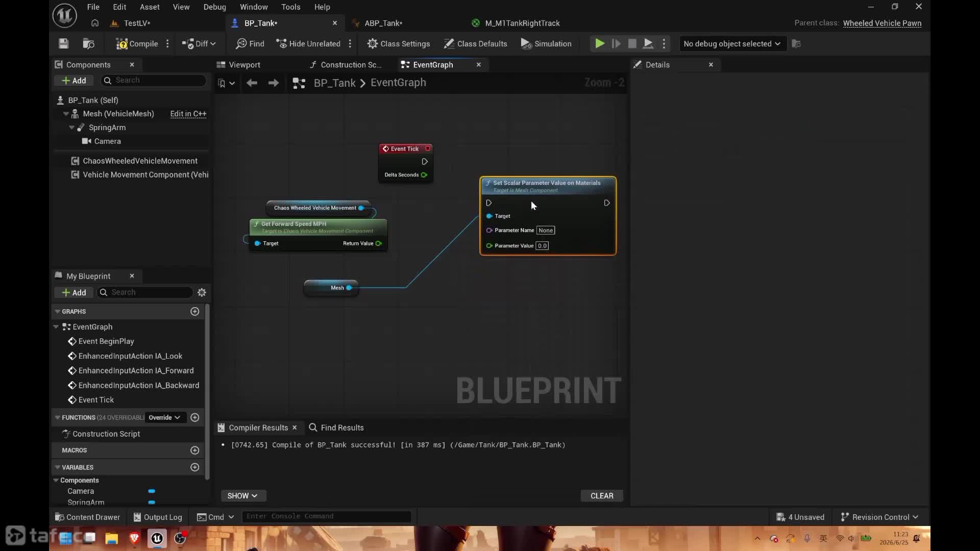980x551 pixels.
Task: Select EnhancedInputAction IA_Forward event
Action: click(136, 370)
